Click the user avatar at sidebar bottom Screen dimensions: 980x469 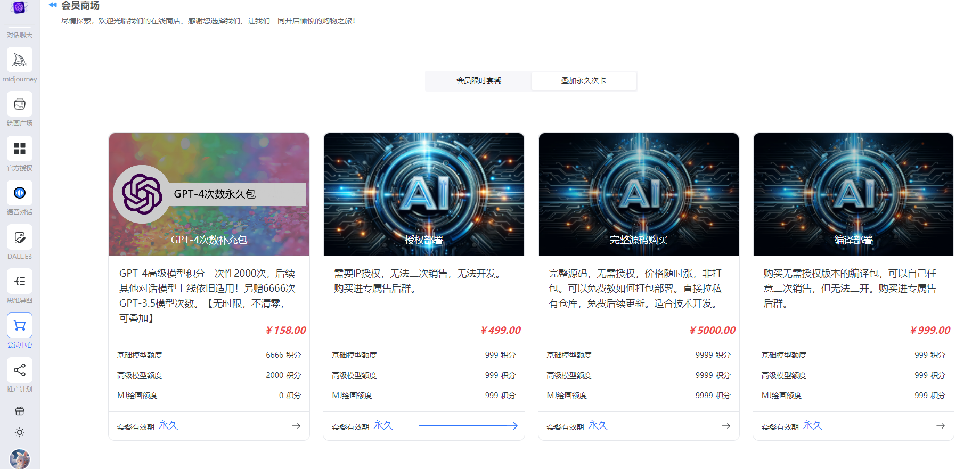20,459
